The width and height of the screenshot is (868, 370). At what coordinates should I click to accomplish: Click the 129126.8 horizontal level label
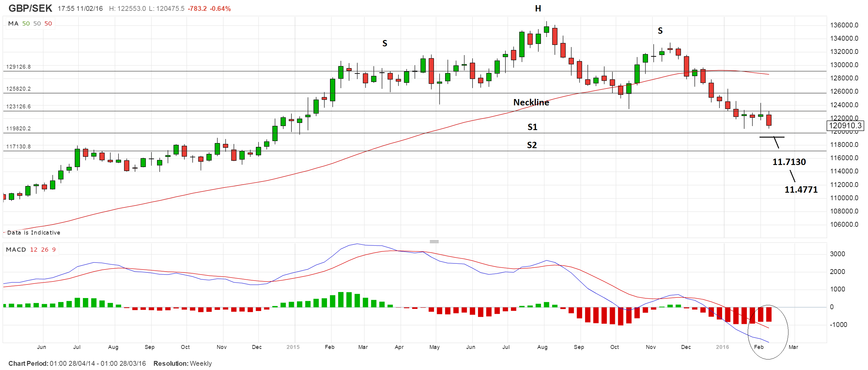click(18, 67)
